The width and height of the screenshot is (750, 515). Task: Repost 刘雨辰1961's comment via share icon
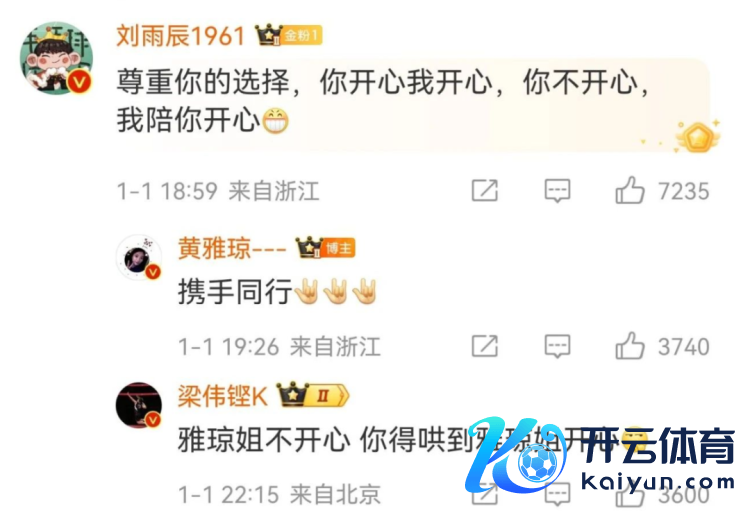(485, 190)
